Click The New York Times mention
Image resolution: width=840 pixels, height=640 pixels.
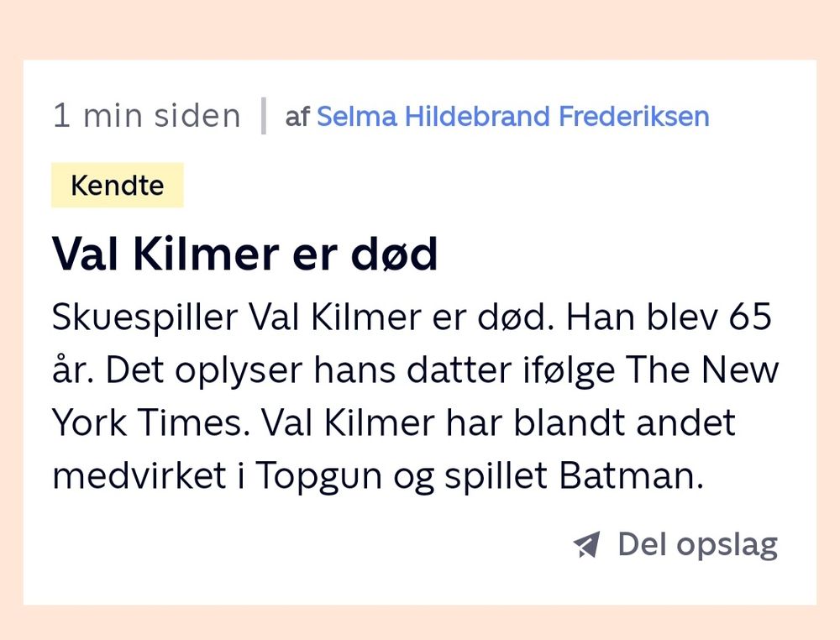pos(415,396)
